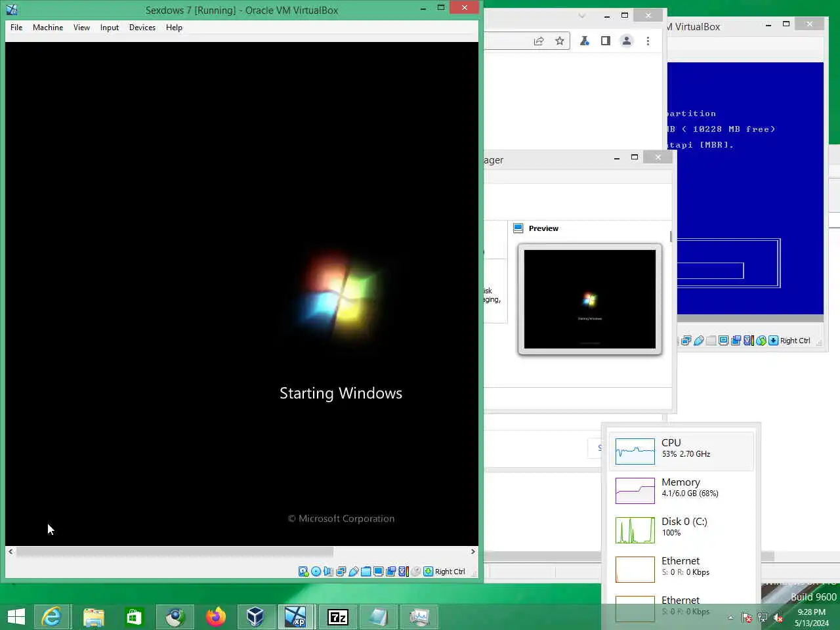The width and height of the screenshot is (840, 630).
Task: Open the Machine menu
Action: 48,28
